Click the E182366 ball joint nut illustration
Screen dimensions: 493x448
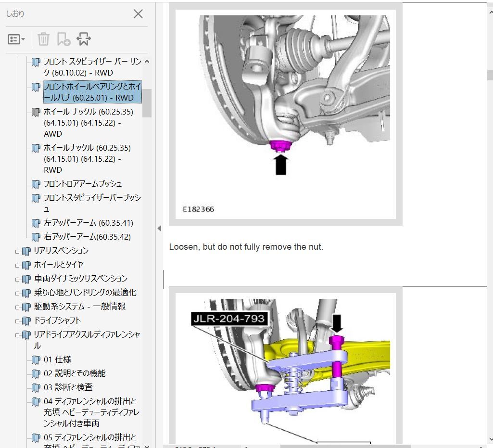(286, 114)
